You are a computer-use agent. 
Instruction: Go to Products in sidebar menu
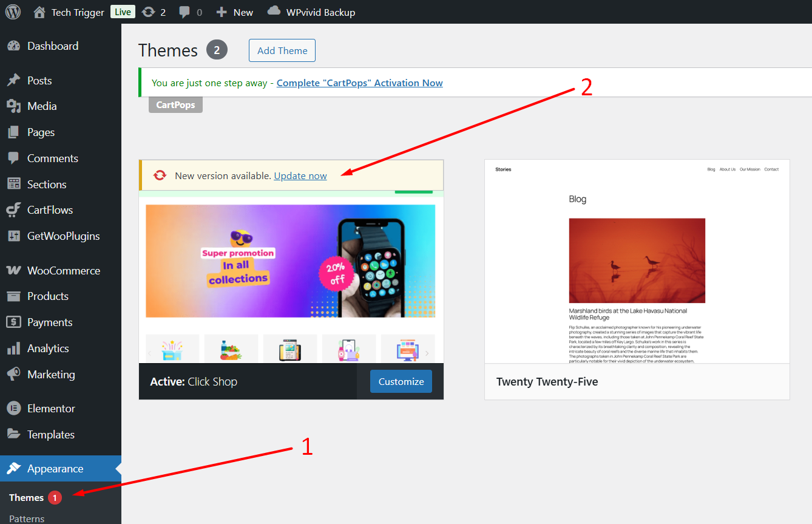tap(47, 296)
